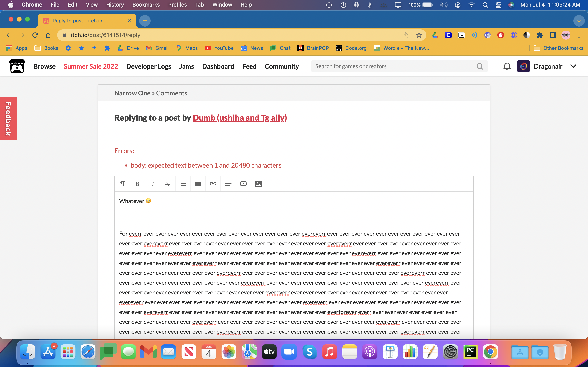Embed a video with the video icon
This screenshot has width=588, height=367.
pyautogui.click(x=243, y=184)
